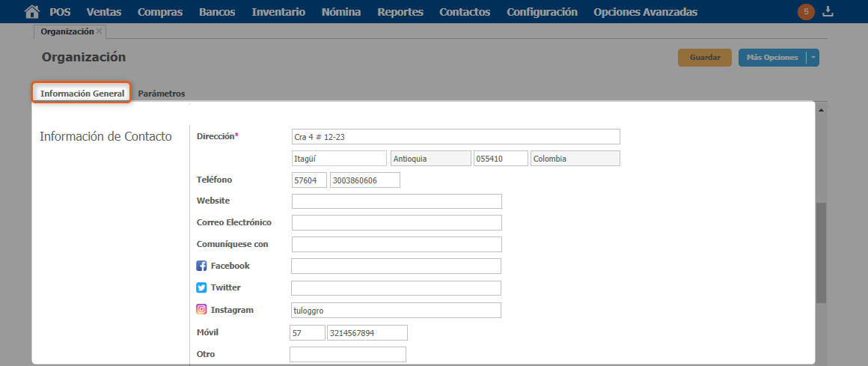Click the Dirección input field
The image size is (868, 366).
[x=456, y=136]
